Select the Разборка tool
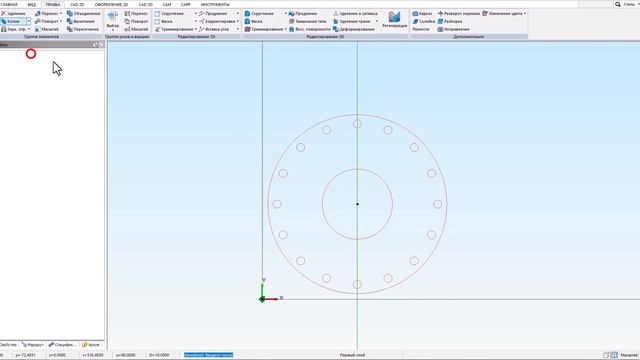 450,21
